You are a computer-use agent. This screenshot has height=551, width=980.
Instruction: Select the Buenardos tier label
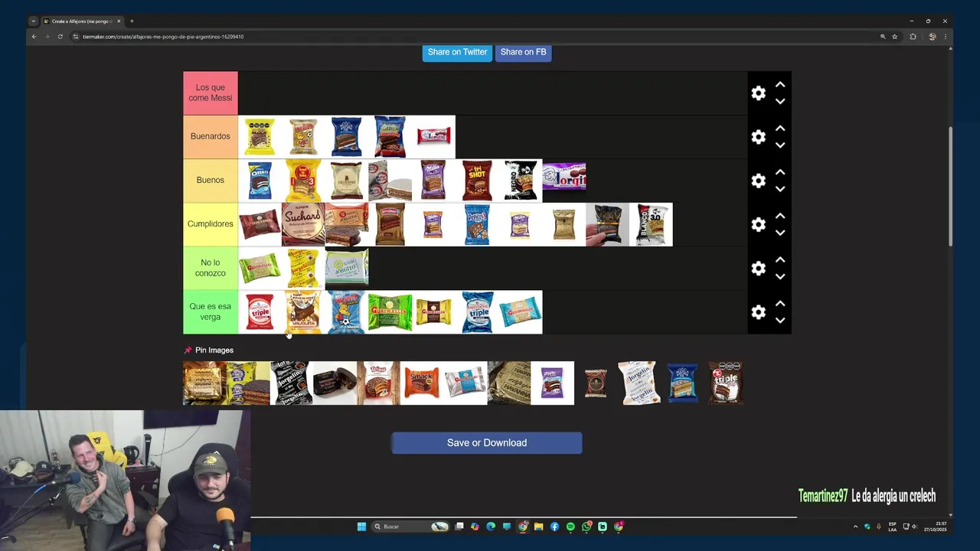(211, 136)
